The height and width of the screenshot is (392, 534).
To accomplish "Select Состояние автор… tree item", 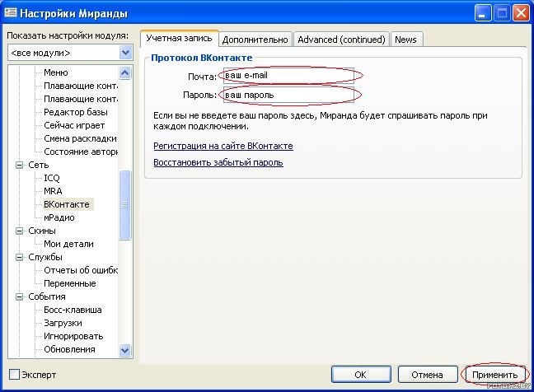I will [x=81, y=152].
